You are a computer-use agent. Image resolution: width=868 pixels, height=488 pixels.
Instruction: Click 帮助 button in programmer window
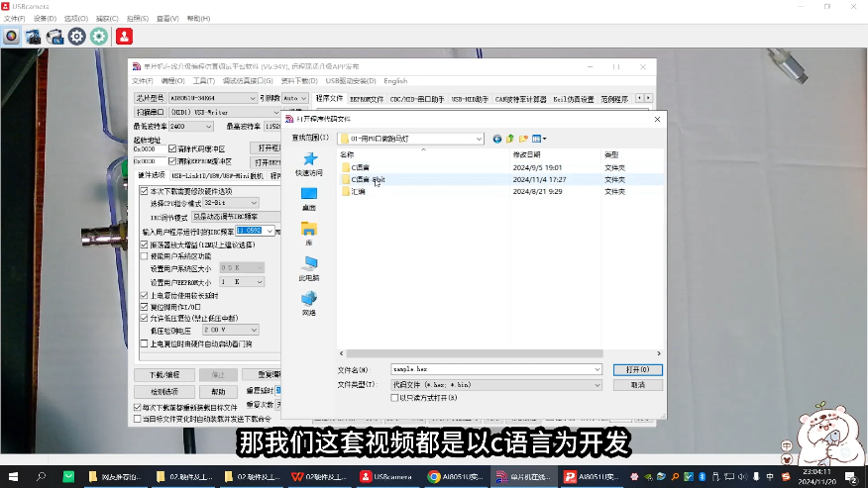218,391
